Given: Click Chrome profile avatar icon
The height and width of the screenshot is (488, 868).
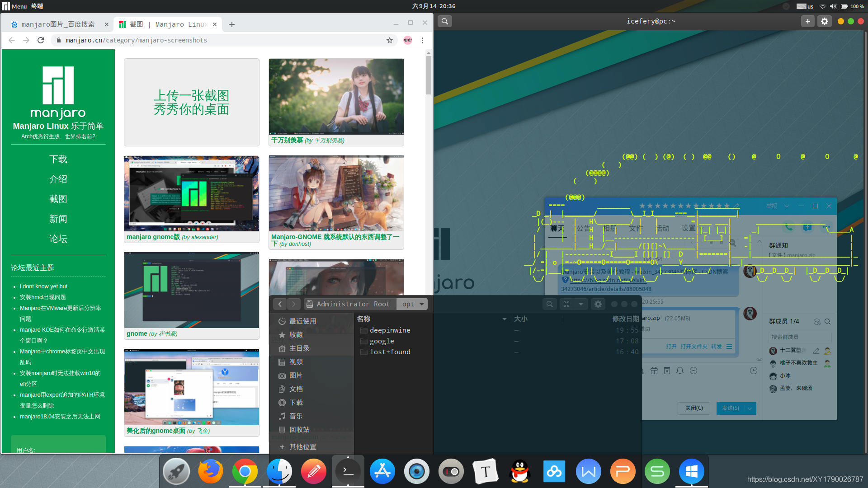Looking at the screenshot, I should click(x=408, y=40).
